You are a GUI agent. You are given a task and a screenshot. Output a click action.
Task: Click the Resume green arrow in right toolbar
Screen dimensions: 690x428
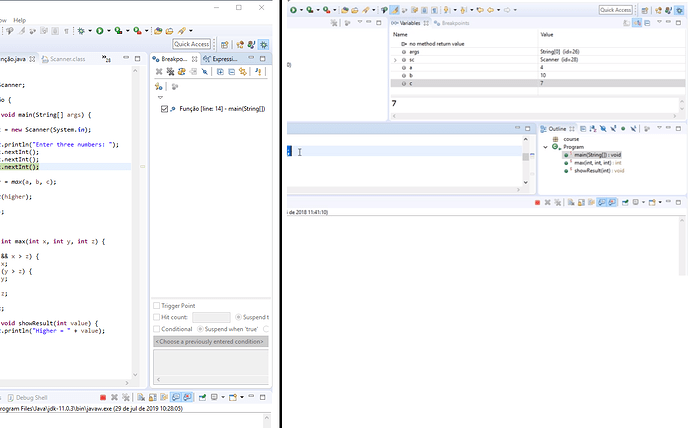tap(294, 10)
